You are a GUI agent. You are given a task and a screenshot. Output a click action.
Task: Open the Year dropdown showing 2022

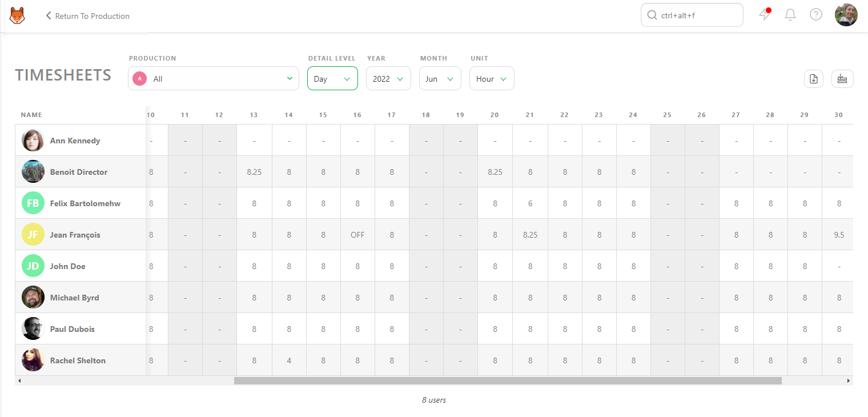point(388,78)
